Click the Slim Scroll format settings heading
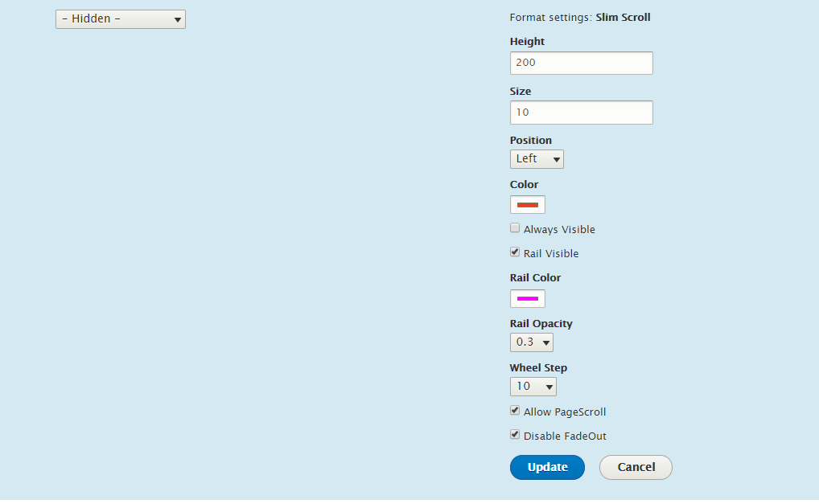The image size is (819, 504). pyautogui.click(x=624, y=17)
